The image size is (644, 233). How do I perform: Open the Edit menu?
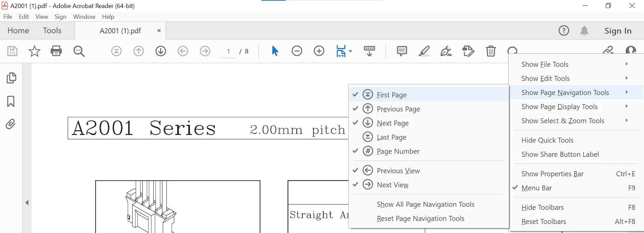point(24,16)
